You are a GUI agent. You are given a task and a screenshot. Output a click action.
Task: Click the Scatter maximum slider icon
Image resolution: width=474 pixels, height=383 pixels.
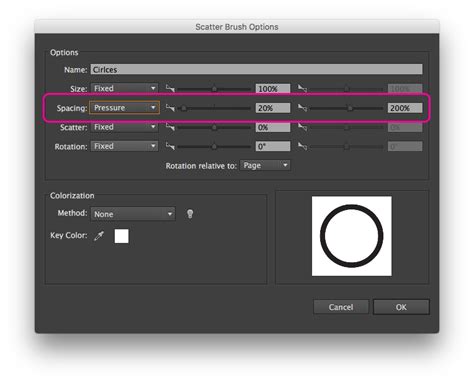pyautogui.click(x=302, y=127)
